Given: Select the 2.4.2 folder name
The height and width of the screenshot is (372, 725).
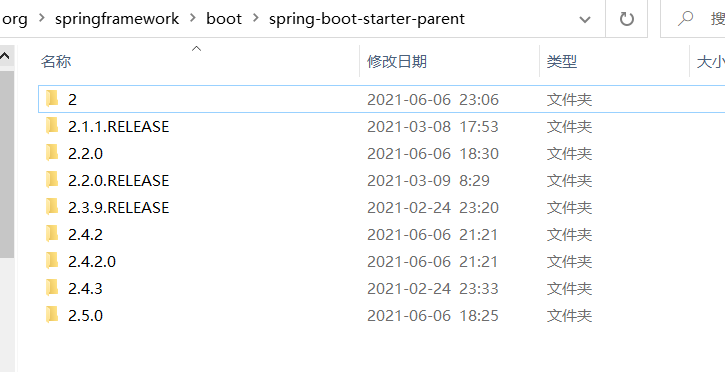Looking at the screenshot, I should pyautogui.click(x=85, y=234).
